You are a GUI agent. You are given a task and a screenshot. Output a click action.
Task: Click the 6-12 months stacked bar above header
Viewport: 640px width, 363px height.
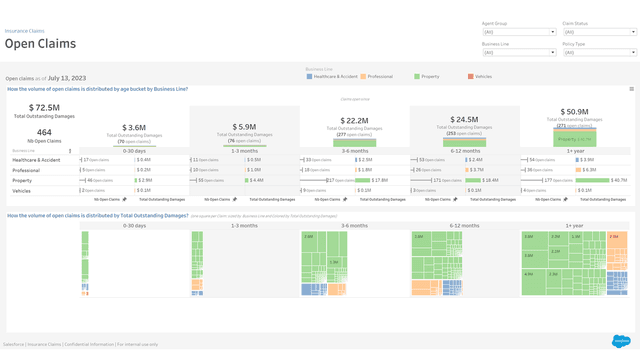(464, 142)
